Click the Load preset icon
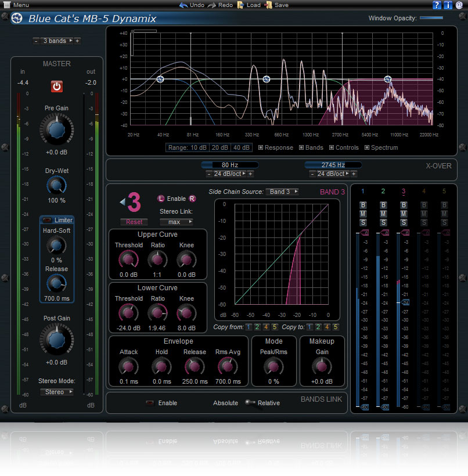 coord(240,5)
